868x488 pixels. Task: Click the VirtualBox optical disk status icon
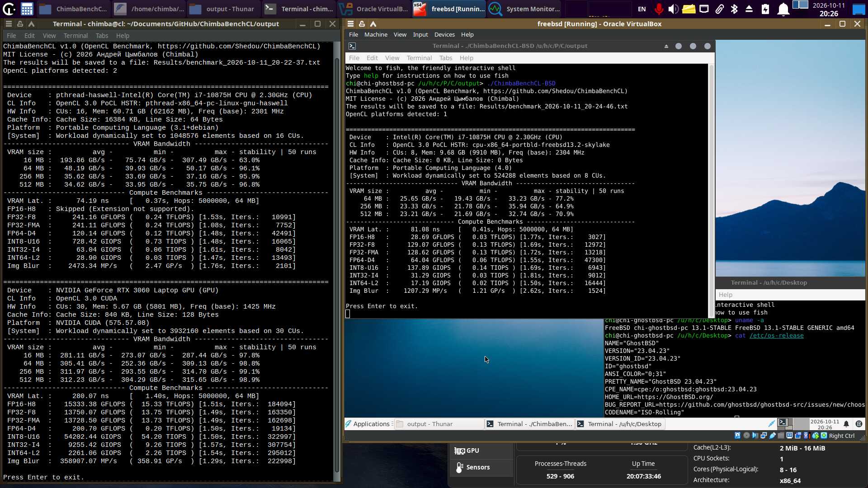746,436
